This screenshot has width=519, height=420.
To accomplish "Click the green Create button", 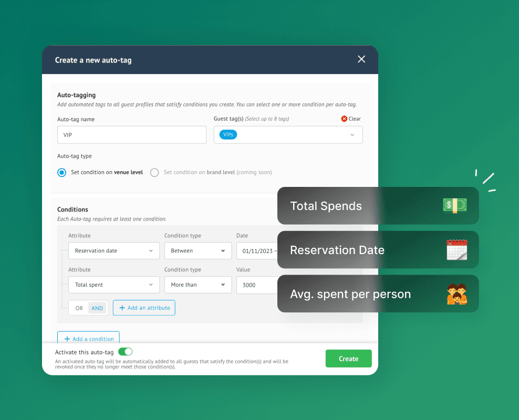I will tap(348, 359).
